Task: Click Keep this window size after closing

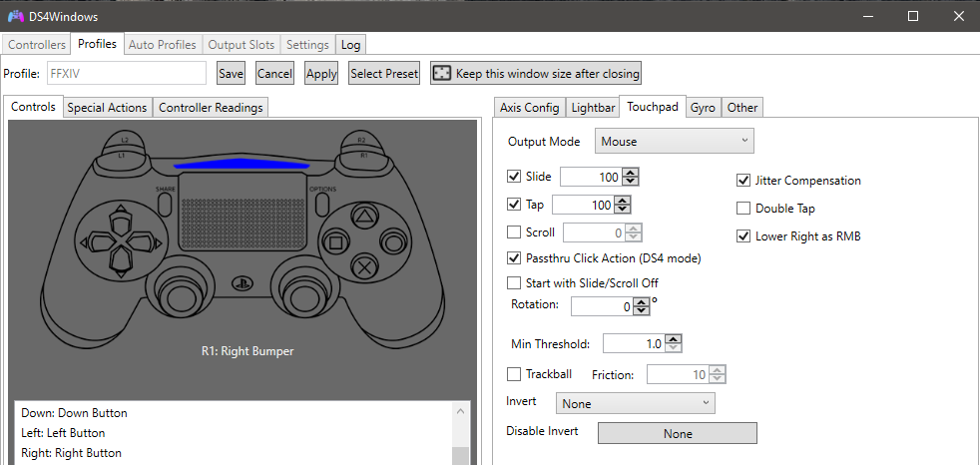Action: pos(536,73)
